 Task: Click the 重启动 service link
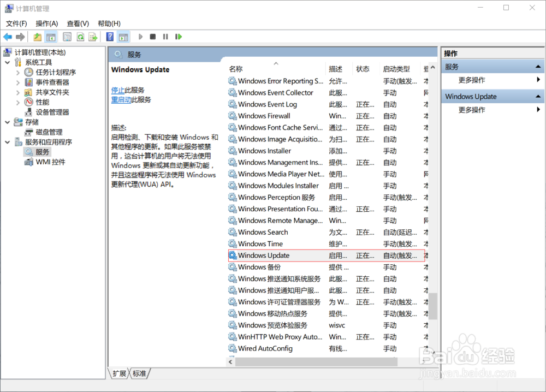click(x=121, y=99)
